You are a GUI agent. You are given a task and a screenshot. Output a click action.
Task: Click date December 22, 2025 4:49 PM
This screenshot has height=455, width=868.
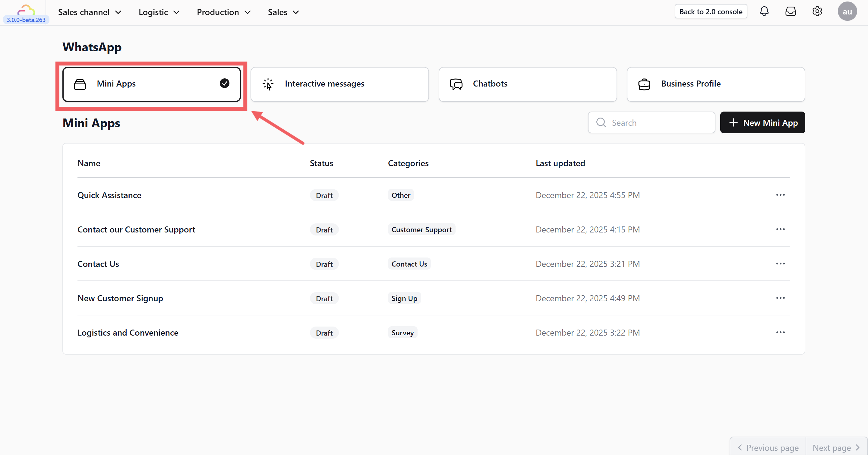click(x=588, y=298)
